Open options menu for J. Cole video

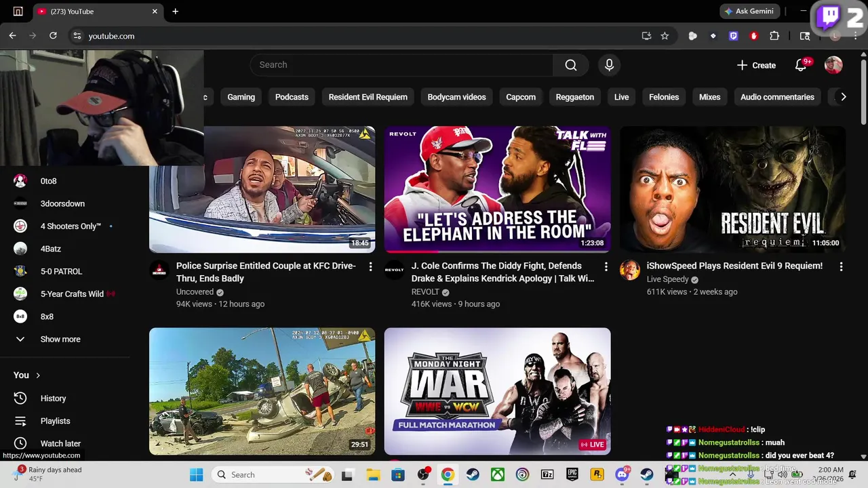(606, 267)
